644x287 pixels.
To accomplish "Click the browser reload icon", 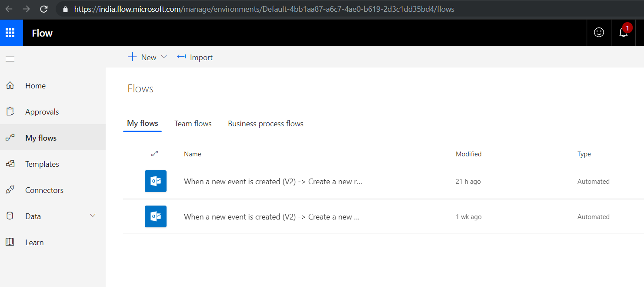I will (44, 9).
